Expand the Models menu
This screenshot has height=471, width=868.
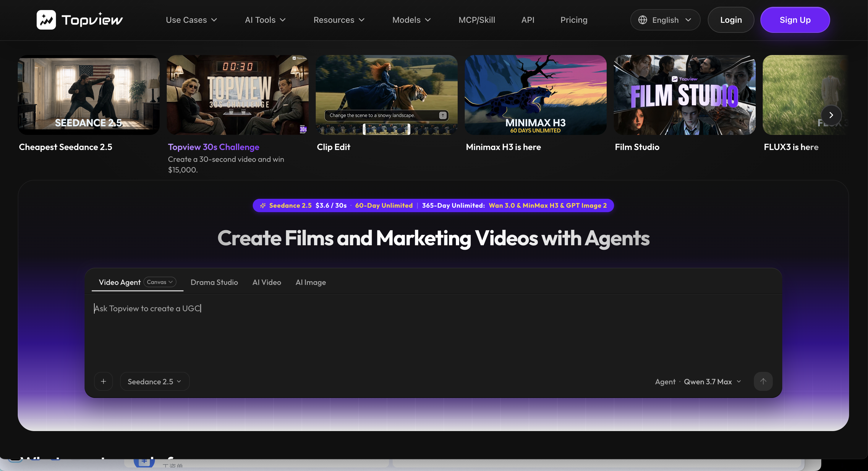tap(412, 20)
